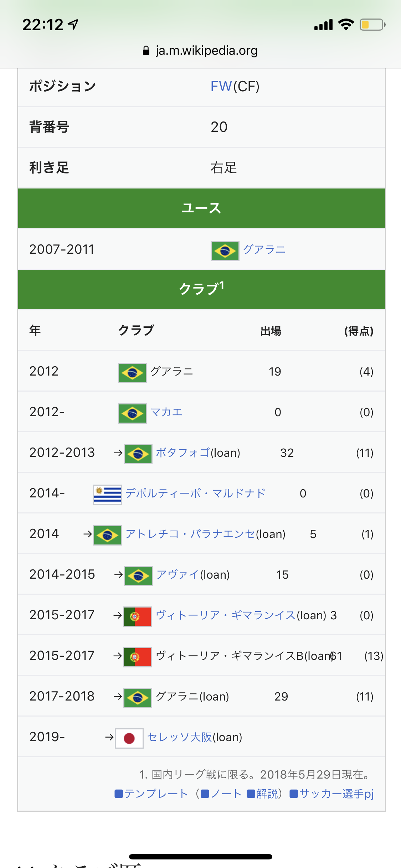Tap the padlock icon in the address bar
Image resolution: width=401 pixels, height=868 pixels.
click(146, 51)
